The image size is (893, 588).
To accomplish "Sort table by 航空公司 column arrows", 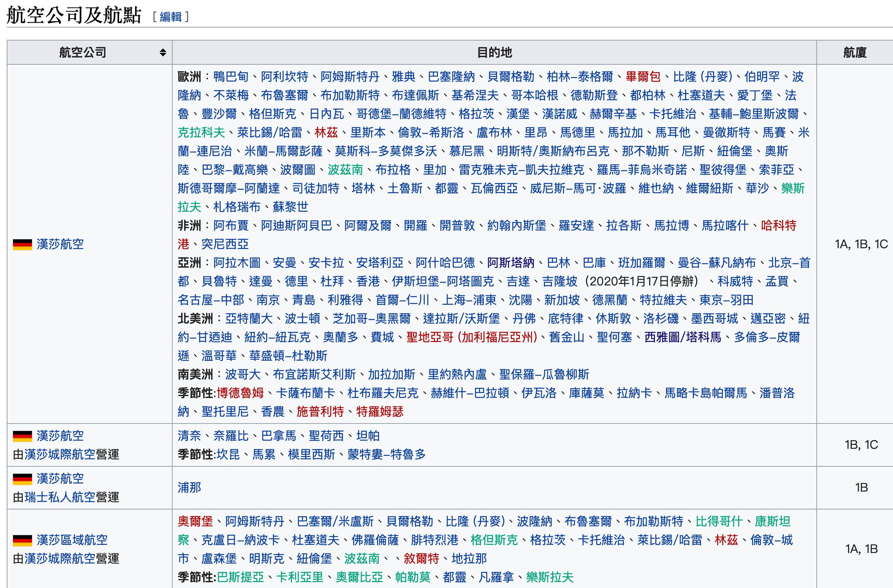I will 163,52.
